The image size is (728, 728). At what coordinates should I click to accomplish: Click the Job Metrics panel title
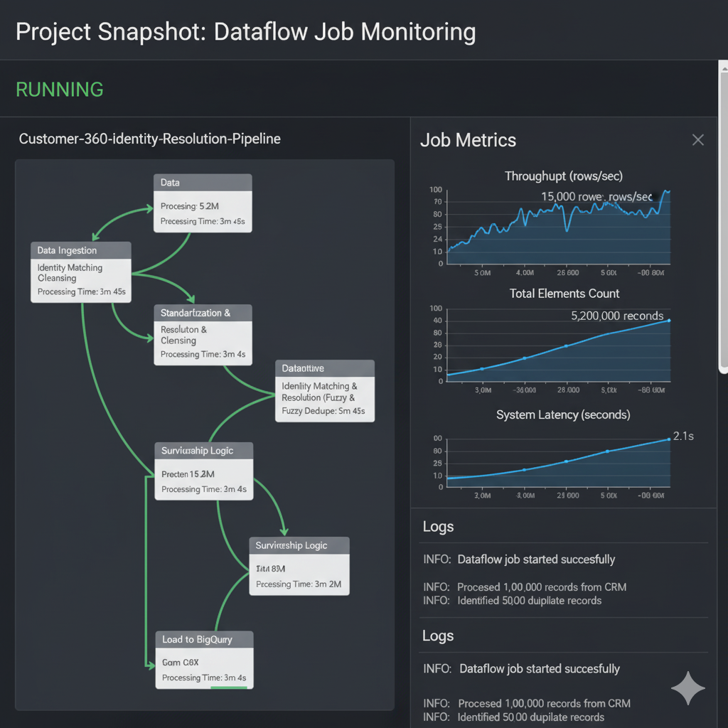tap(468, 140)
